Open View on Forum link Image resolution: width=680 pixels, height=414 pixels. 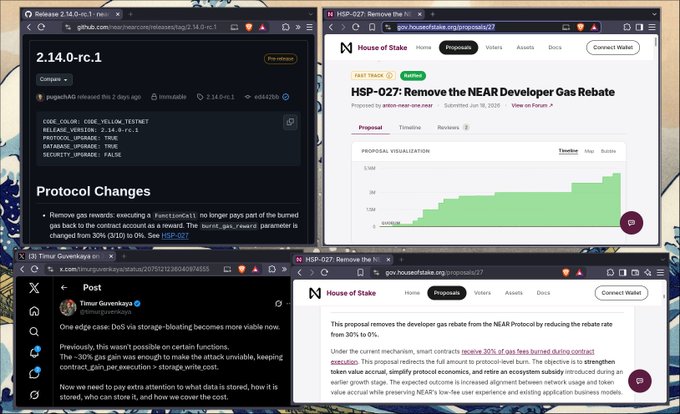532,105
